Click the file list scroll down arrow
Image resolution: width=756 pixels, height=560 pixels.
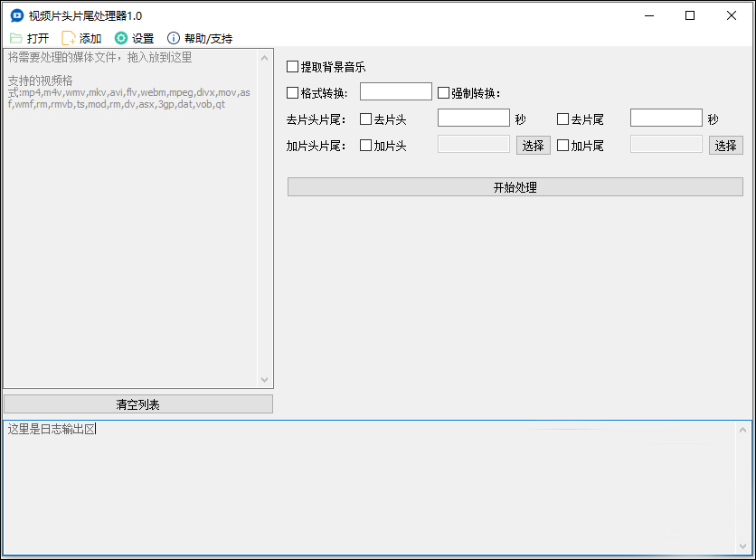click(264, 380)
